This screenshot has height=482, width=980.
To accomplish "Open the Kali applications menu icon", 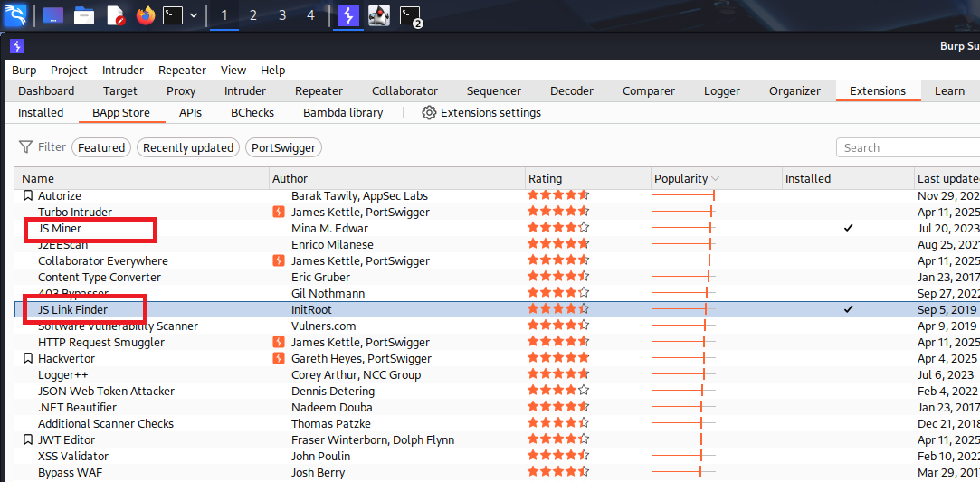I will tap(16, 15).
